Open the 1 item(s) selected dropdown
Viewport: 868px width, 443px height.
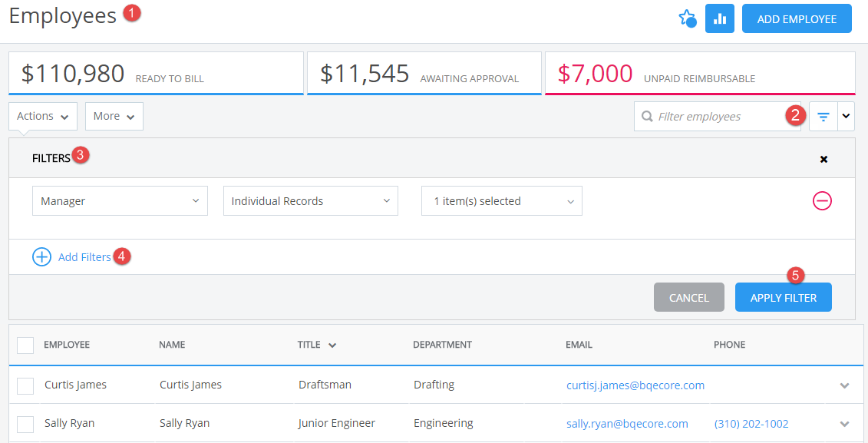pos(501,201)
